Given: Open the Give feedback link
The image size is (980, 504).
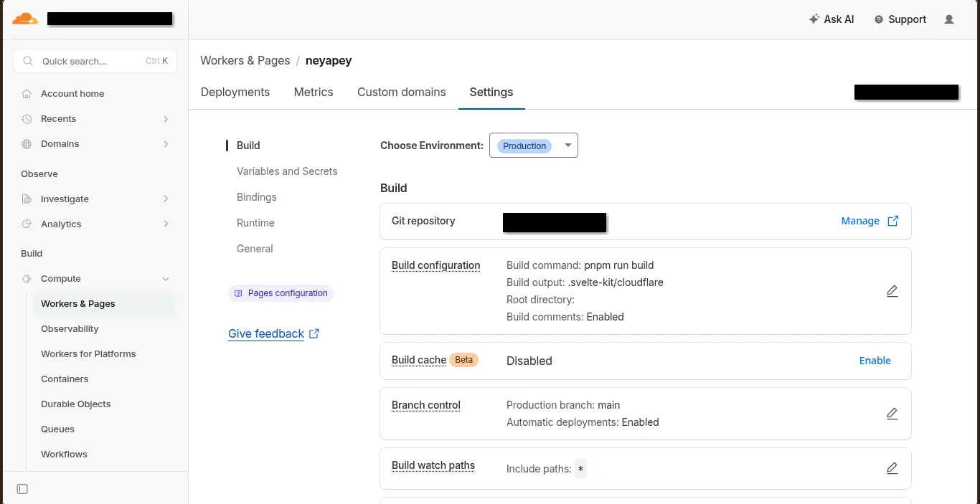Looking at the screenshot, I should pos(266,333).
